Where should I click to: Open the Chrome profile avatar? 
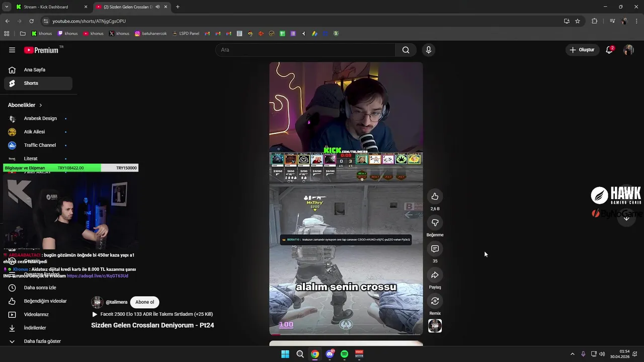pyautogui.click(x=625, y=21)
